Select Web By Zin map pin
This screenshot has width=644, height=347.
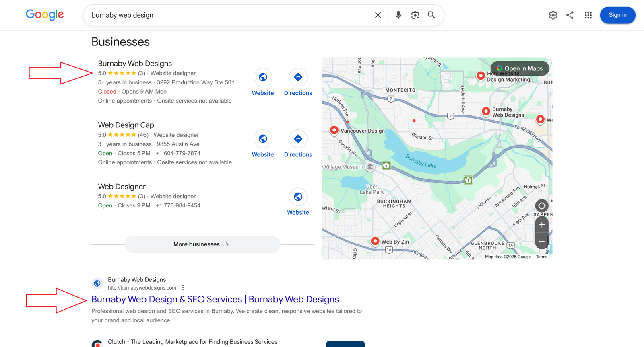[x=375, y=241]
